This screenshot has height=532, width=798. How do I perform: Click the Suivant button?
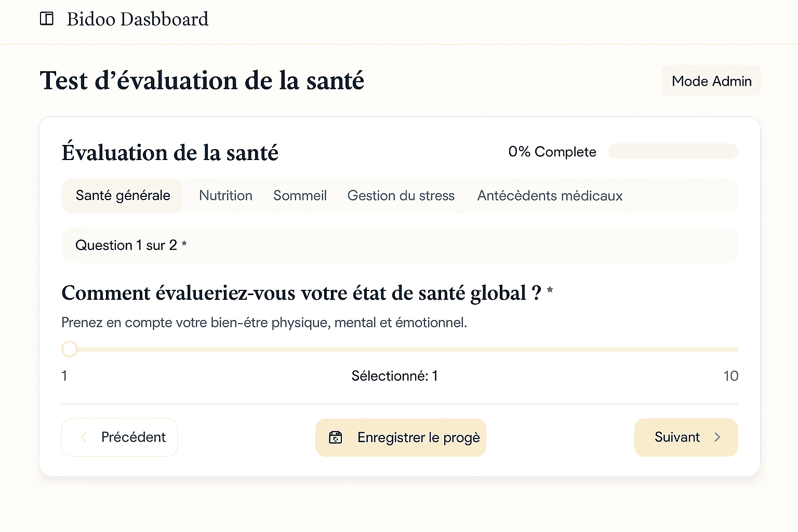(x=686, y=437)
